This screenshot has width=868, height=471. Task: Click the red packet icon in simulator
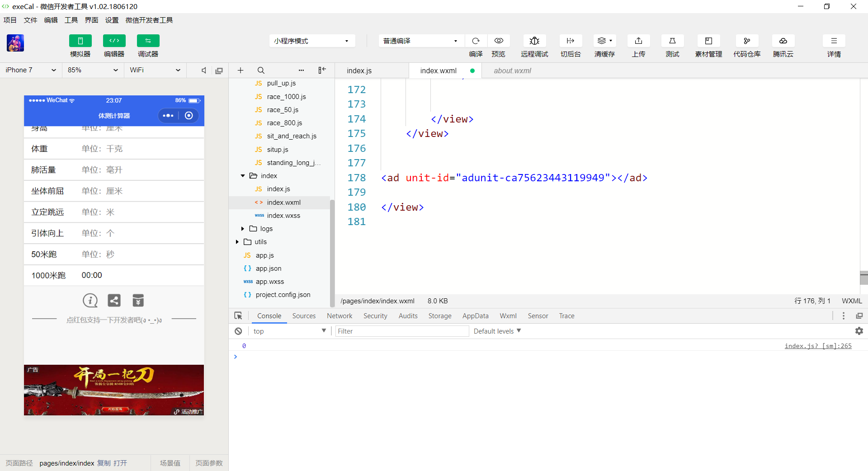pyautogui.click(x=138, y=301)
